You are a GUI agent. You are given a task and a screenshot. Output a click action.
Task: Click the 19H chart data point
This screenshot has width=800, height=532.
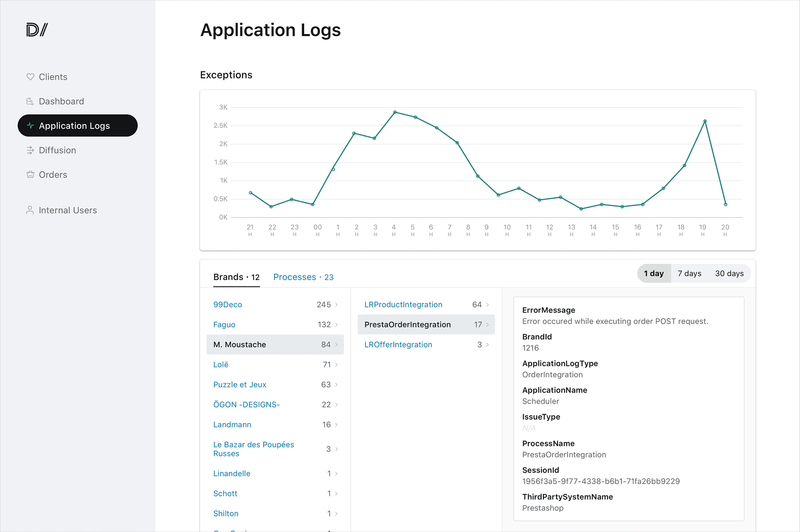tap(705, 121)
